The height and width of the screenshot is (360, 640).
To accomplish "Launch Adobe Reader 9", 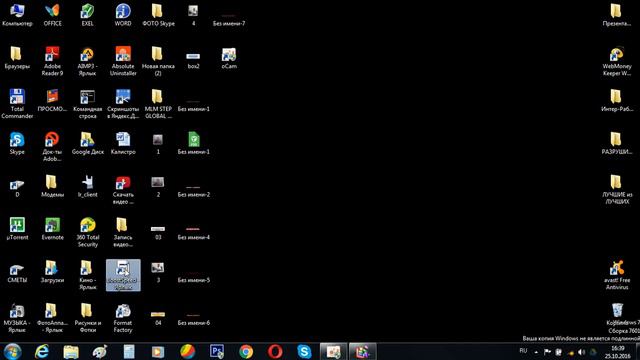I will [x=53, y=61].
